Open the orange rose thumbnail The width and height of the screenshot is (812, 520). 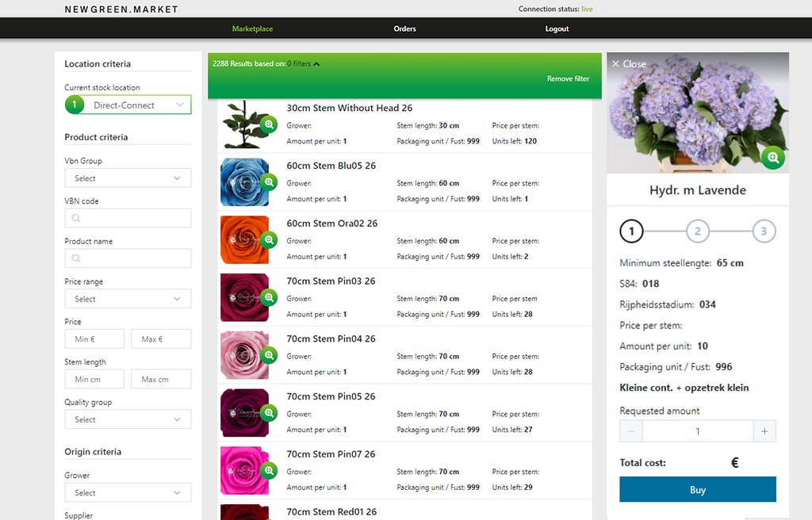pos(244,240)
